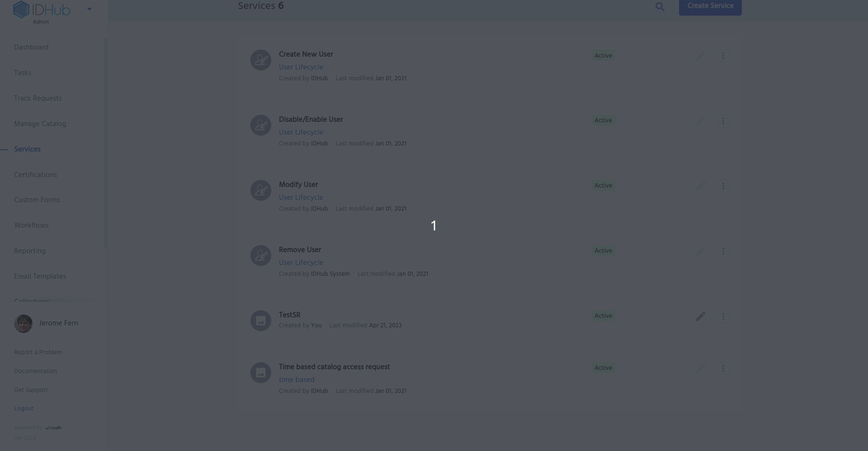Click the IDHub logo
This screenshot has height=451, width=868.
[42, 9]
